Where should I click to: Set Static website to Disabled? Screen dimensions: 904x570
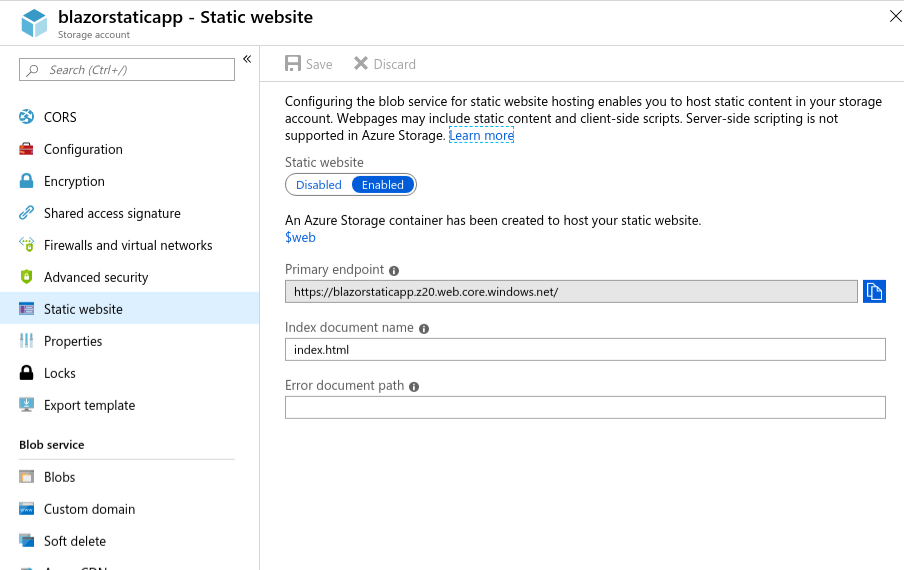319,185
